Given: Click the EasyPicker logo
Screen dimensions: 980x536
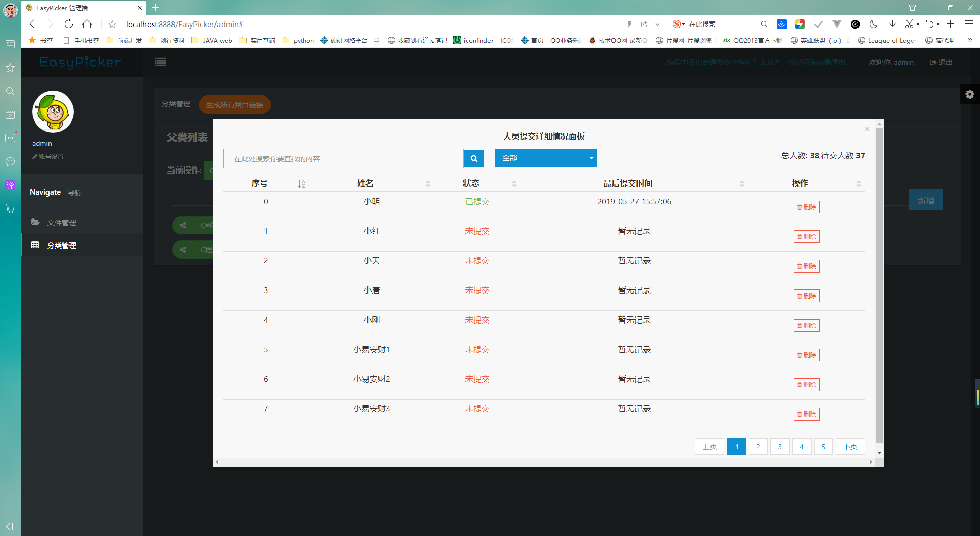Looking at the screenshot, I should click(81, 62).
